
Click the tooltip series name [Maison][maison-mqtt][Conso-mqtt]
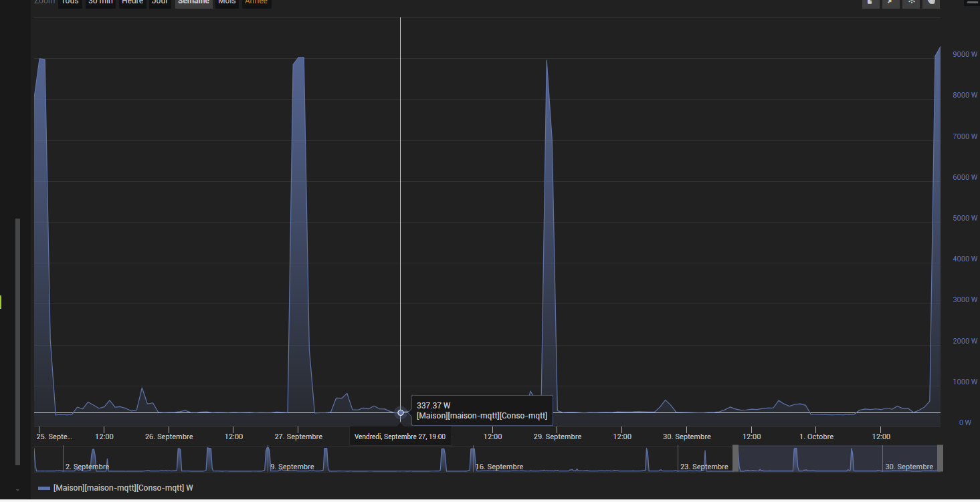(x=482, y=416)
